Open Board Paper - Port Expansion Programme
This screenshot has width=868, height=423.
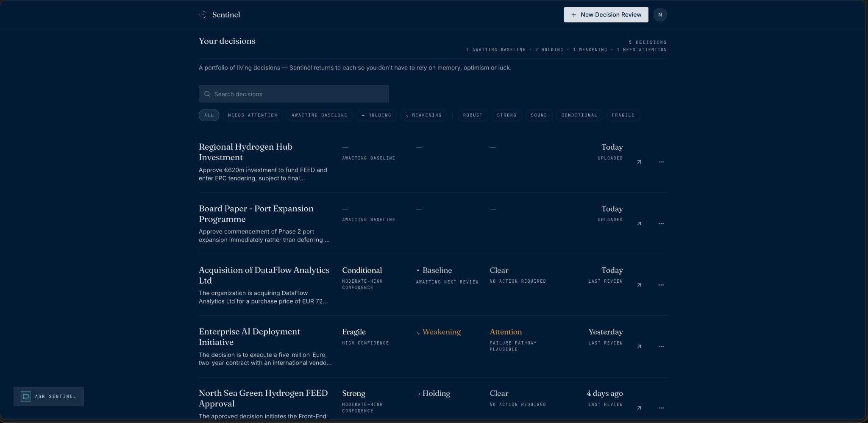pos(256,214)
